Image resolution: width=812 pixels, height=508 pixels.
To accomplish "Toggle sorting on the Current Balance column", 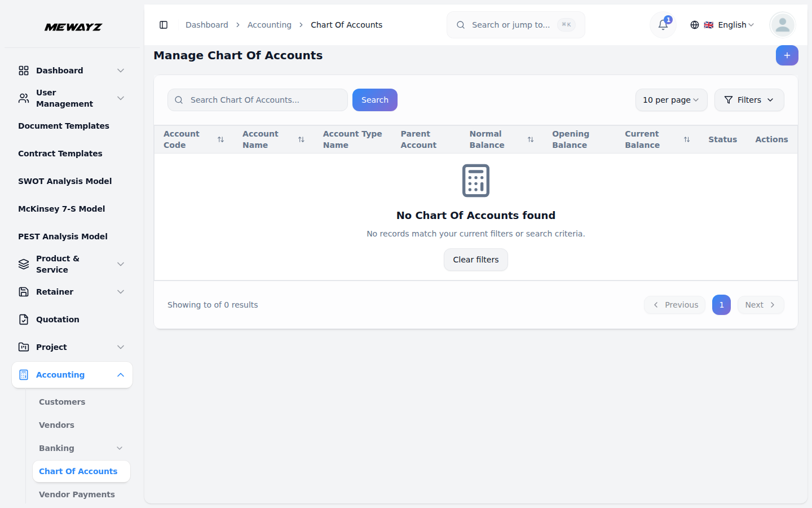I will [687, 139].
